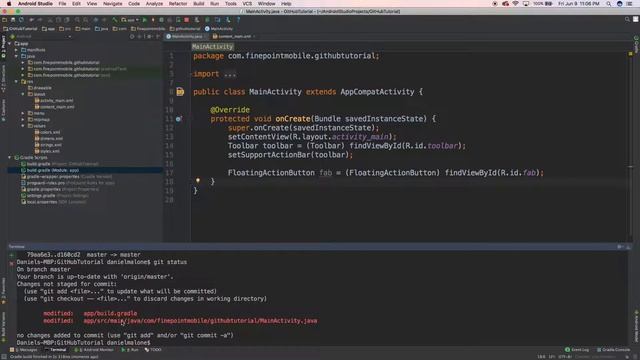This screenshot has height=360, width=640.
Task: Select dimens.xml in values folder
Action: [x=49, y=138]
